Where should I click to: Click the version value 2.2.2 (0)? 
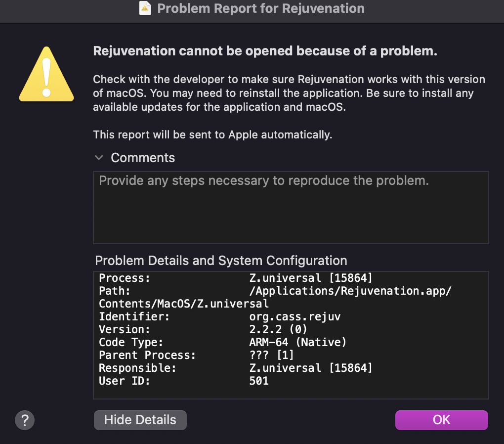pos(278,329)
